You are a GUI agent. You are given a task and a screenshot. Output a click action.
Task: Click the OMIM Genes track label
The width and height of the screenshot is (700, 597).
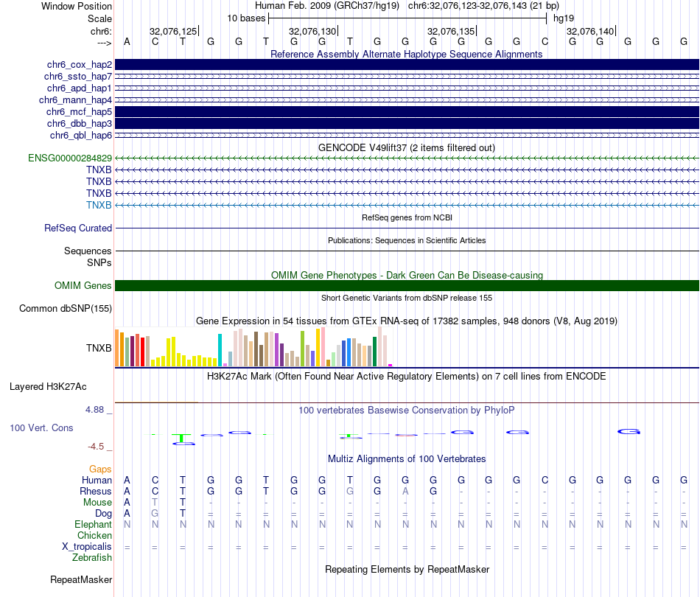[x=83, y=286]
